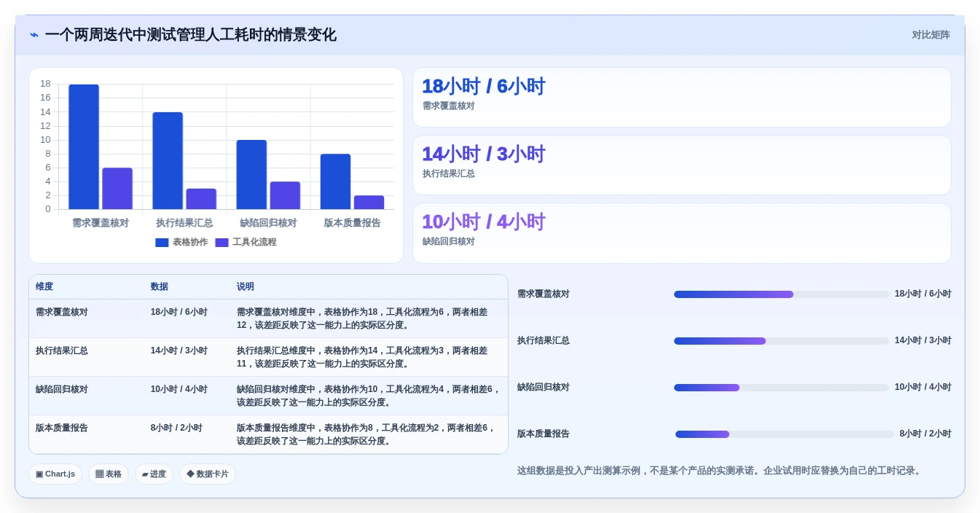The width and height of the screenshot is (980, 513).
Task: Click the 工具化流程 bar for 需求覆盖核对
Action: [x=117, y=189]
